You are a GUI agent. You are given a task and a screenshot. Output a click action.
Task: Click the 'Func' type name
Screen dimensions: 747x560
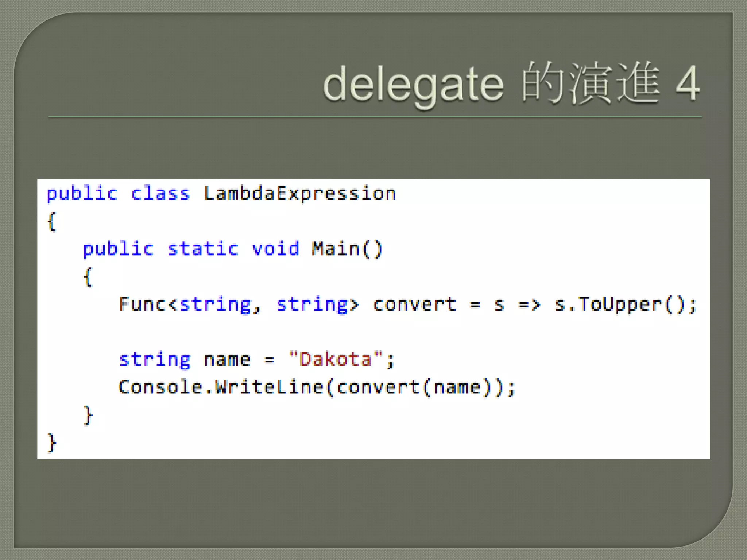[x=143, y=304]
